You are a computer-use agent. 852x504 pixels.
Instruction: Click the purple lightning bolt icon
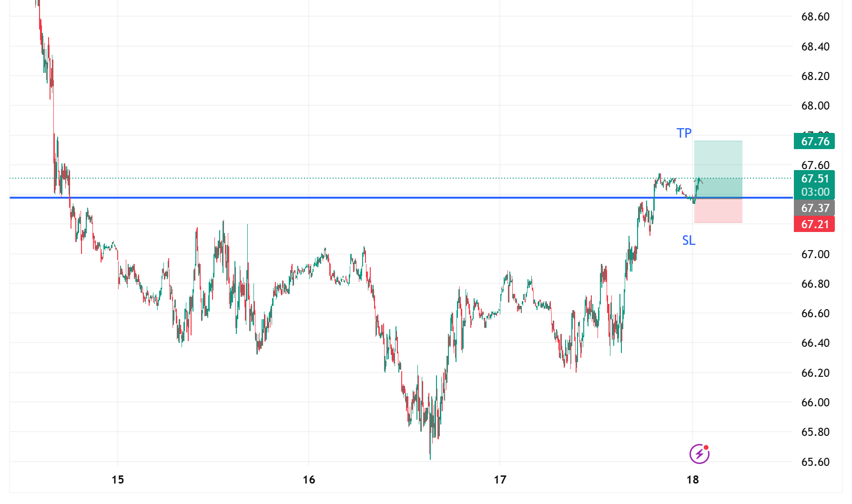pyautogui.click(x=699, y=454)
